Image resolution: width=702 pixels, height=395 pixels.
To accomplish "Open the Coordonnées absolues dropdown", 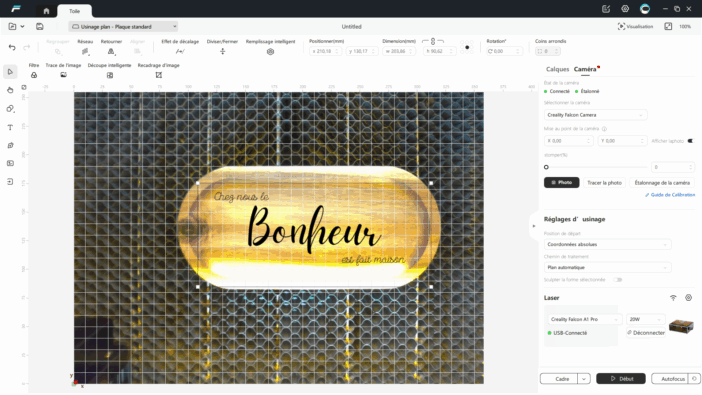I will coord(608,245).
